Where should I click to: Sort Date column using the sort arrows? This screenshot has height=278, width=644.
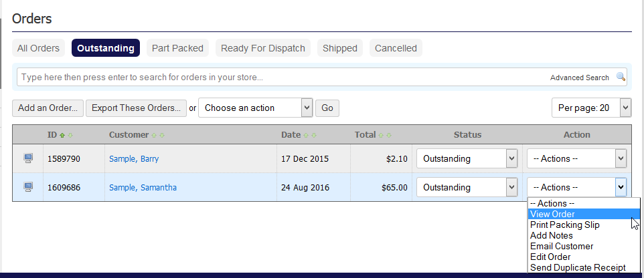pyautogui.click(x=310, y=135)
